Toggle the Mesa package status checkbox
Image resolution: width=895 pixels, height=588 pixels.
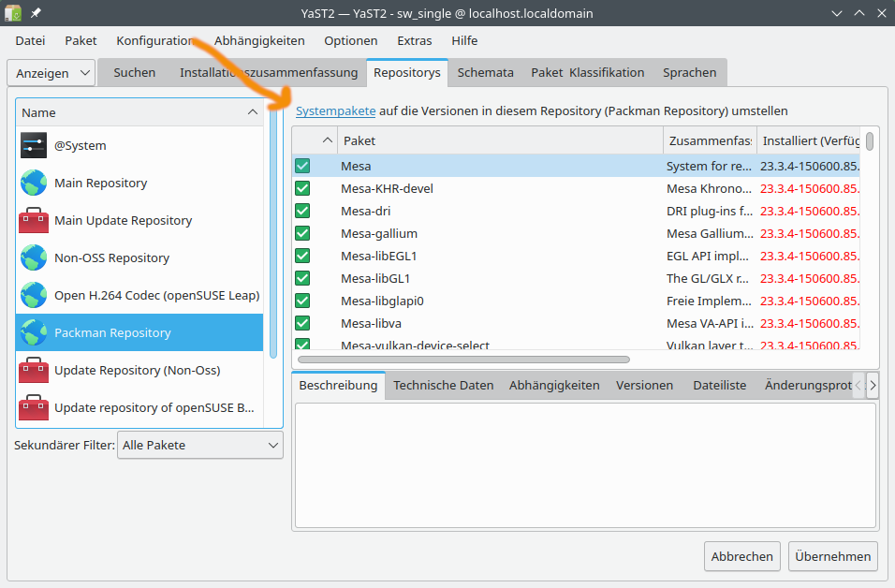pos(302,166)
